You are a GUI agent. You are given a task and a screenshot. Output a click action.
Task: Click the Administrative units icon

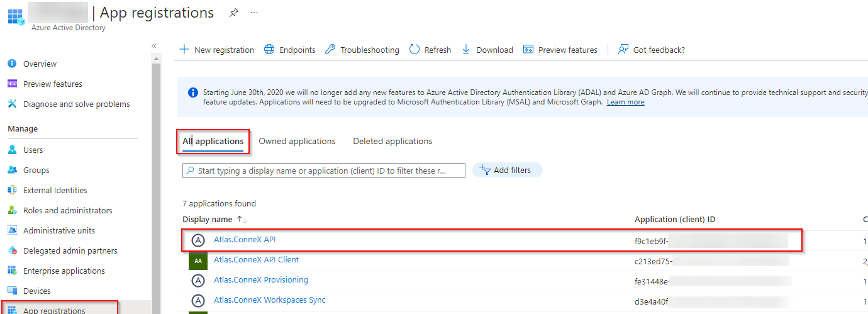[12, 230]
